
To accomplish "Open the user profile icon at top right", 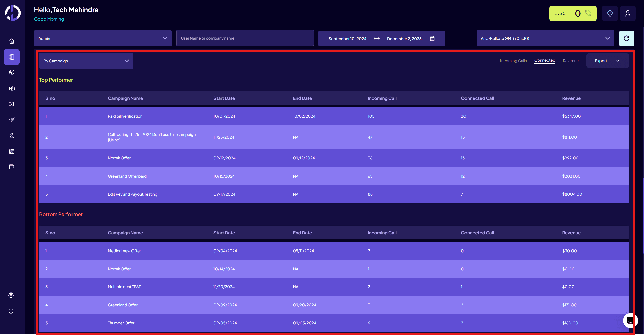I will pyautogui.click(x=628, y=13).
